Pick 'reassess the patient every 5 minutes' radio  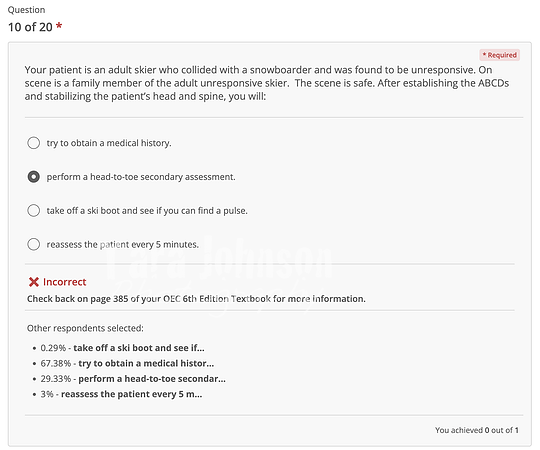[33, 244]
